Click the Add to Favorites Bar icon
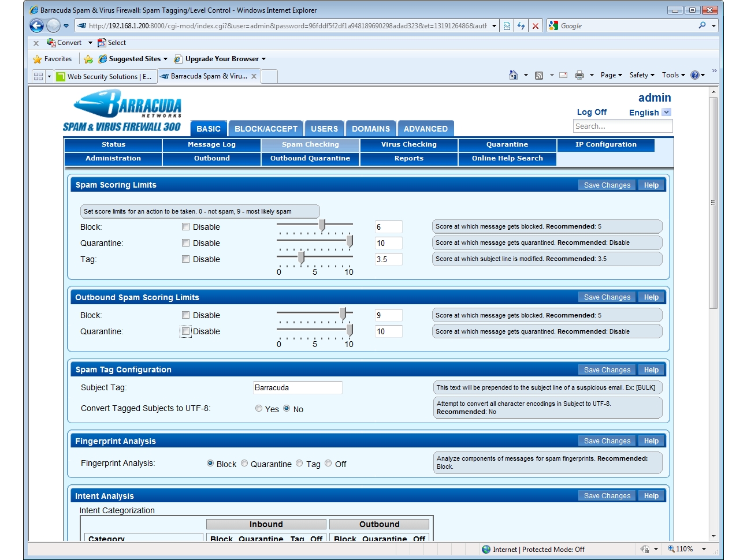This screenshot has height=560, width=747. tap(88, 59)
